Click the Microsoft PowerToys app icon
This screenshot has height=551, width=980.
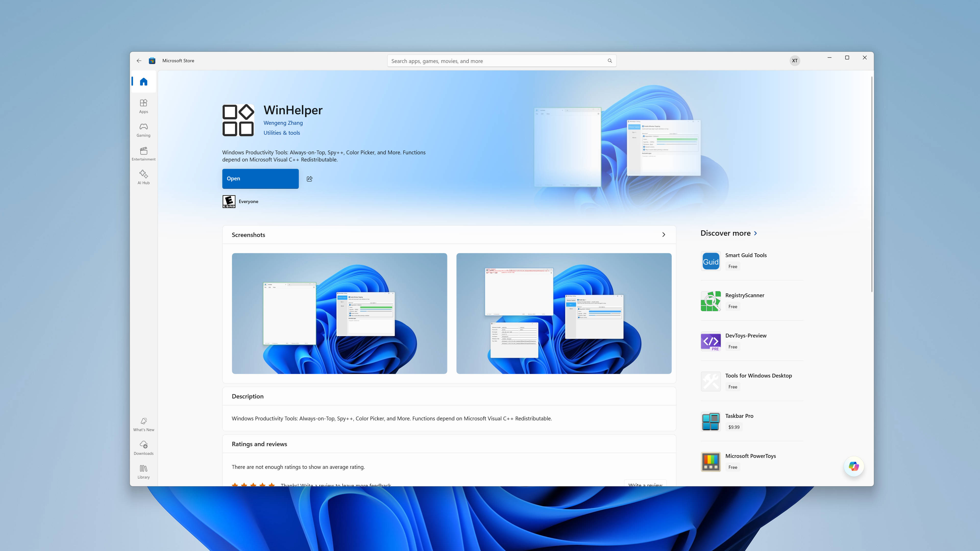pyautogui.click(x=711, y=462)
